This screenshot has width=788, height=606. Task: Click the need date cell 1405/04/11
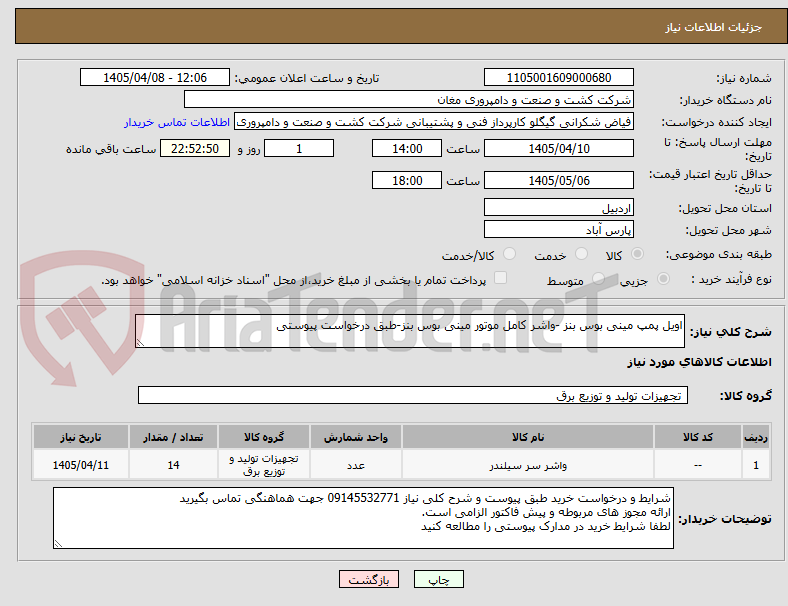click(81, 465)
